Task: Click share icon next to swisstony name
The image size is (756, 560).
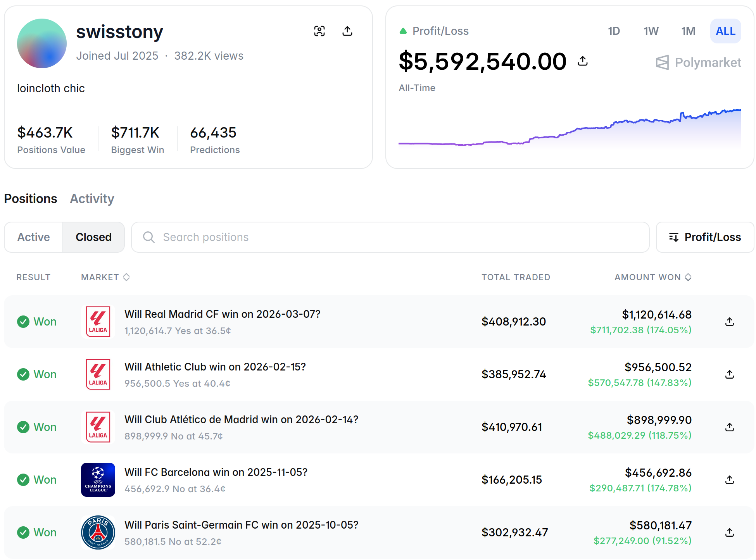Action: pyautogui.click(x=347, y=31)
